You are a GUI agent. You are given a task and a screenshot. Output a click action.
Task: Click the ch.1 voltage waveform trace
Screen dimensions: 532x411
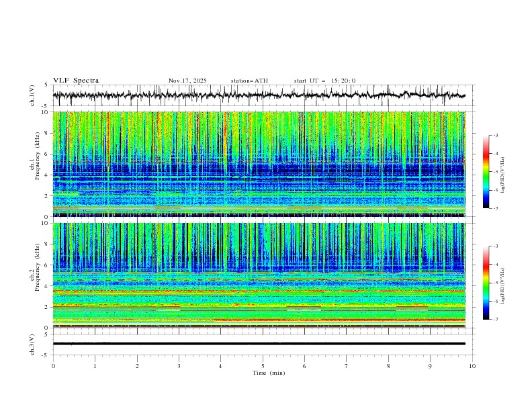tap(259, 95)
